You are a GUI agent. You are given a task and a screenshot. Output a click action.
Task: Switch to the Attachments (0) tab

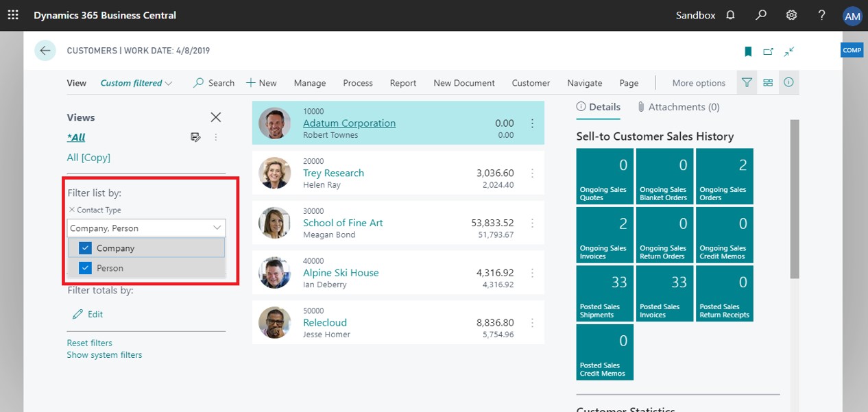click(678, 107)
